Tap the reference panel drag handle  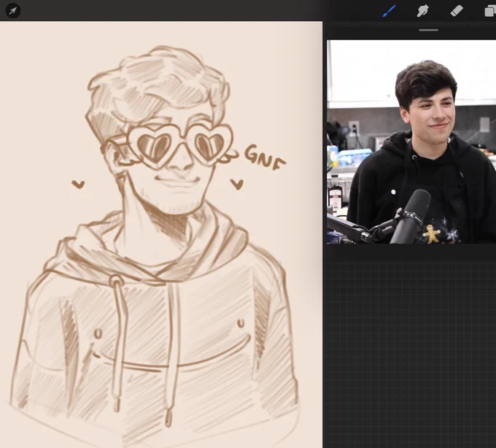(x=429, y=30)
